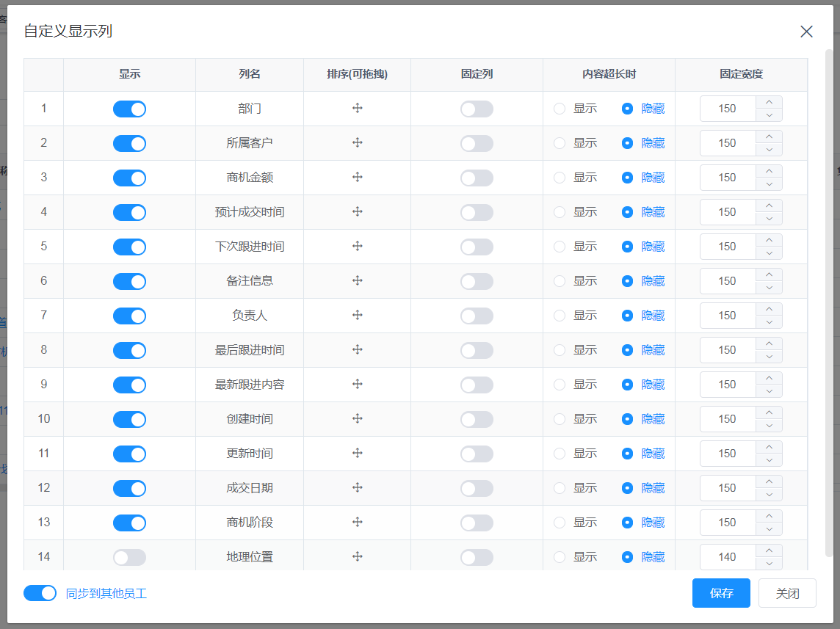The width and height of the screenshot is (840, 629).
Task: Click the drag handle icon for 负责人 row
Action: point(358,316)
